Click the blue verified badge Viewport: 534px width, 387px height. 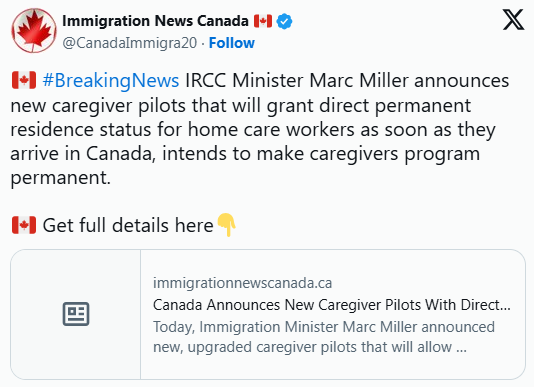284,21
